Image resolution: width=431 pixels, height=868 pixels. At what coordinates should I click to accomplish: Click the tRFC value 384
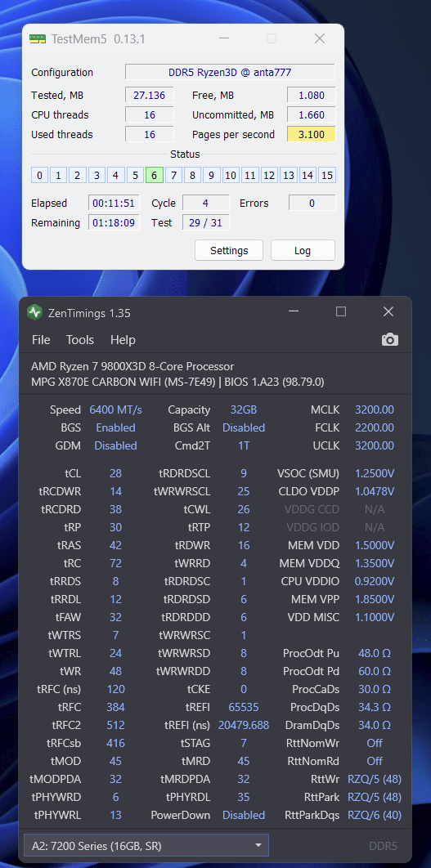[x=115, y=707]
